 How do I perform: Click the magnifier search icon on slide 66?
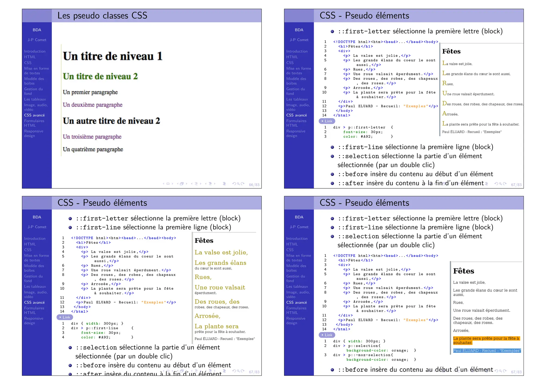[238, 184]
